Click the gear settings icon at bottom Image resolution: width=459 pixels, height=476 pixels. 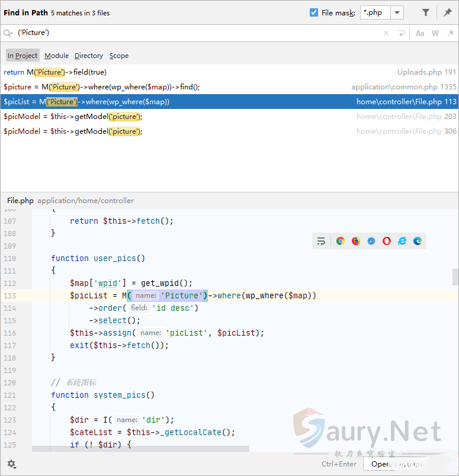[11, 464]
